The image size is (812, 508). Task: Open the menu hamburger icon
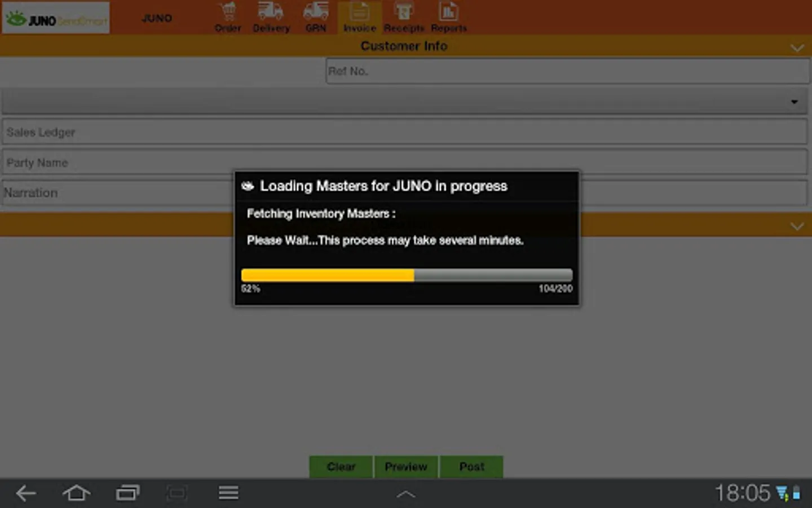[228, 493]
